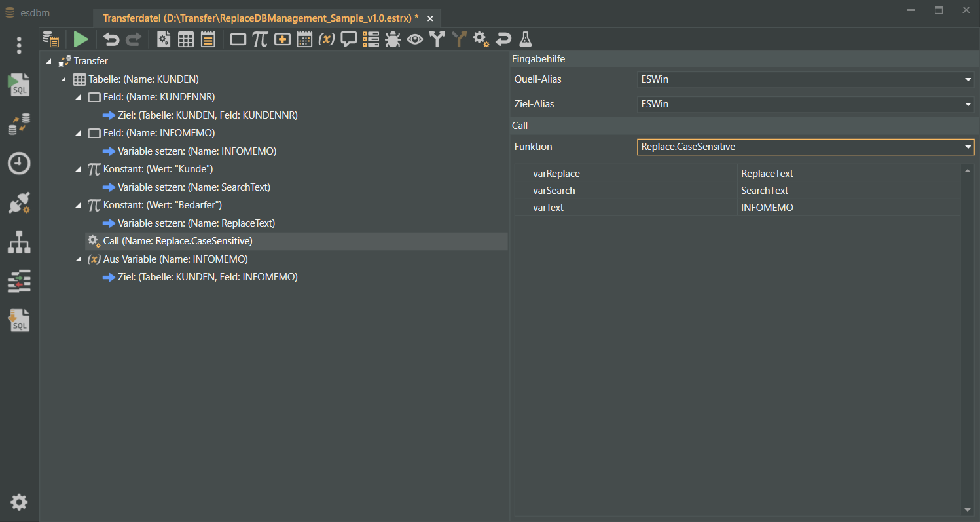Click the Eingabehilfe section header
This screenshot has height=522, width=980.
pyautogui.click(x=744, y=59)
